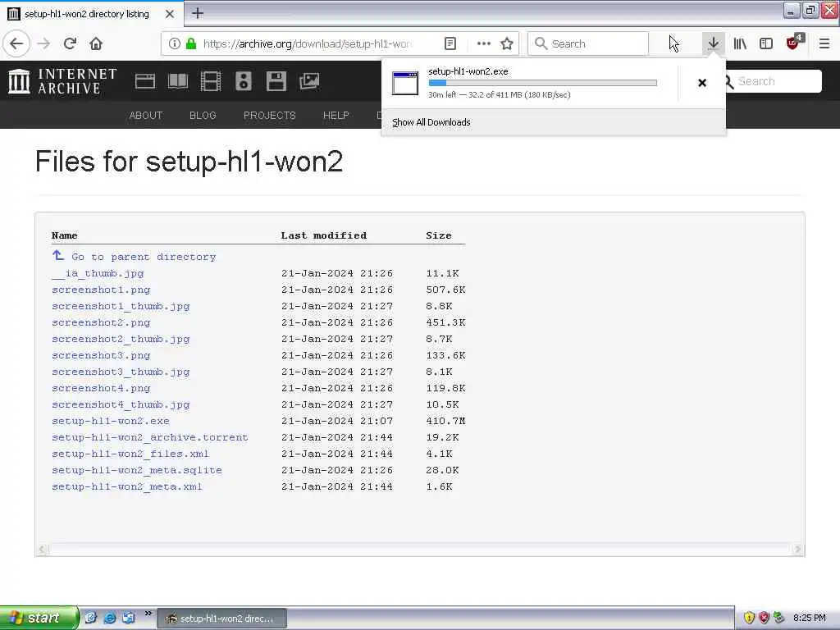Click the Windows start button
Viewport: 840px width, 630px height.
point(39,618)
